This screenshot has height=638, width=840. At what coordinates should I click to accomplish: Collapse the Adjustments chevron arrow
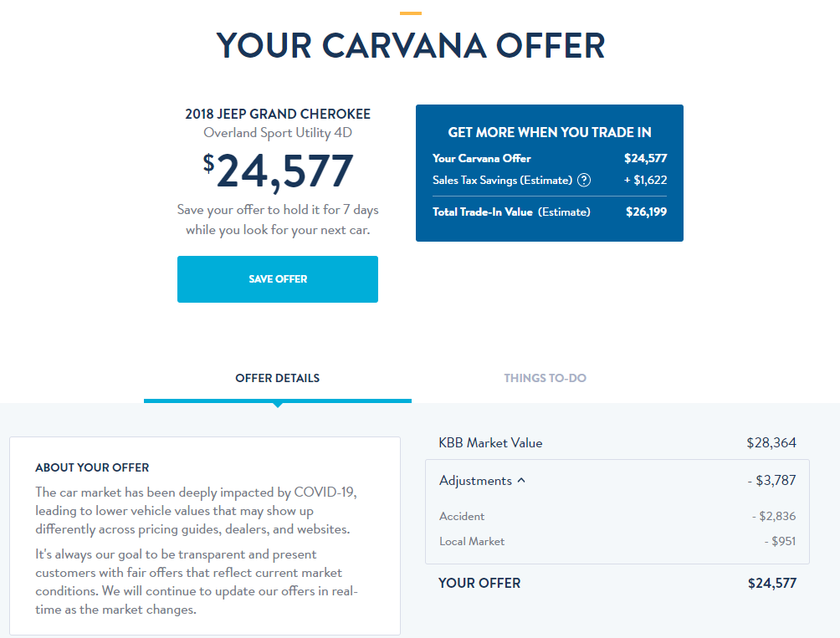point(521,481)
